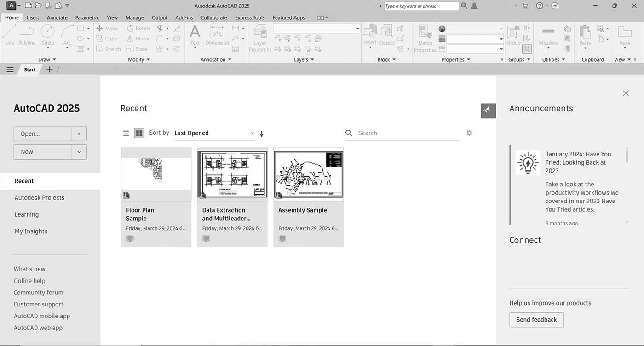Click the Object Color swatch in Properties
The image size is (644, 346).
442,29
